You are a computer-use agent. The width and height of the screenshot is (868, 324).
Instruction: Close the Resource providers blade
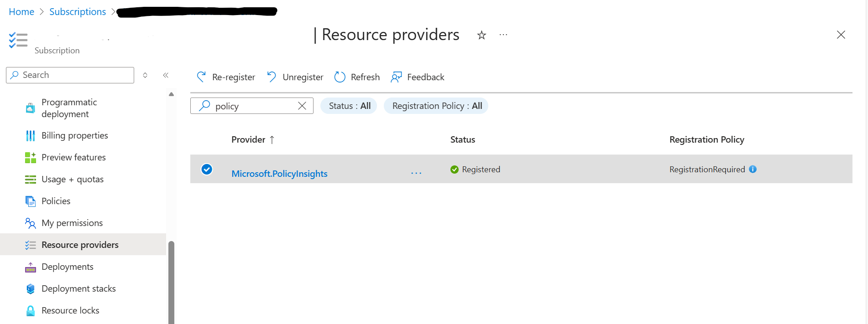[x=841, y=35]
